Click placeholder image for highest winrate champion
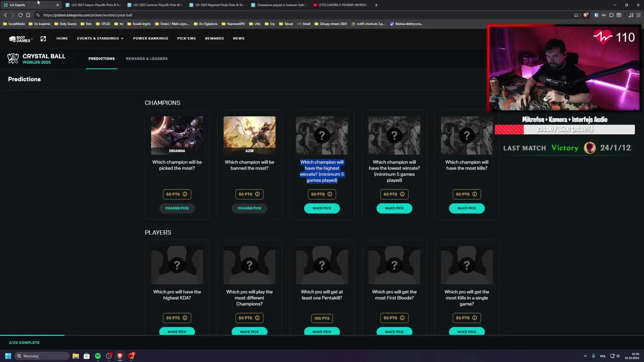 pyautogui.click(x=322, y=135)
